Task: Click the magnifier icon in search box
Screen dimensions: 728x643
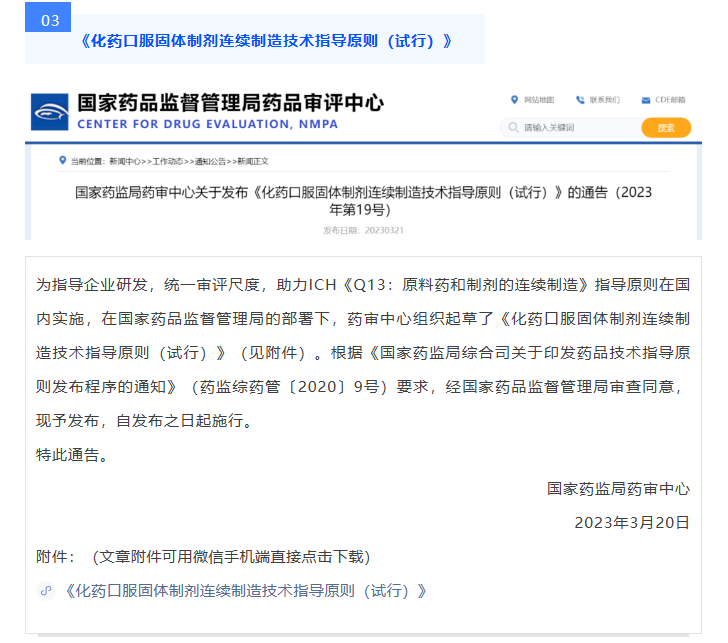Action: pyautogui.click(x=514, y=128)
